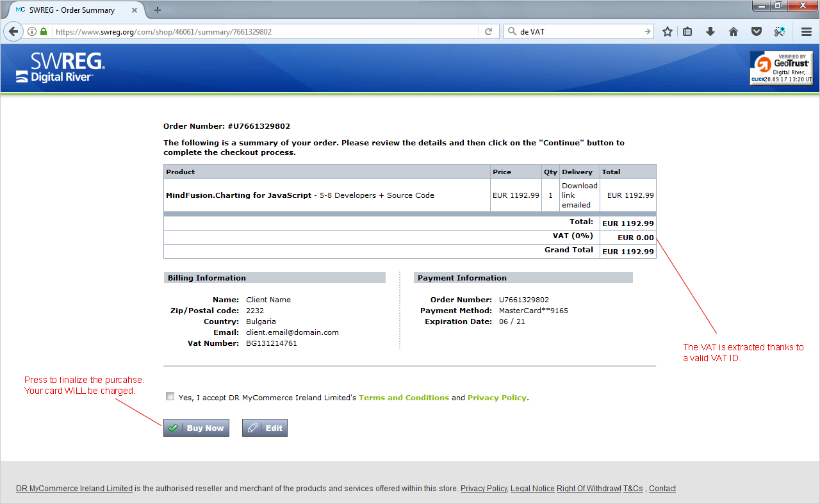Click the browser back arrow button

pos(13,31)
